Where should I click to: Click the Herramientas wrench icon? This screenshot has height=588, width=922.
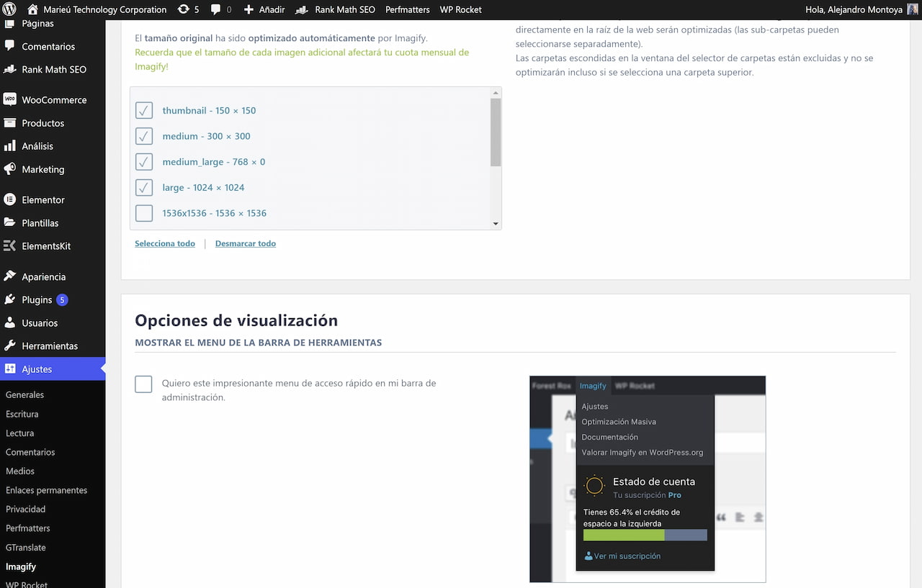[x=9, y=346]
